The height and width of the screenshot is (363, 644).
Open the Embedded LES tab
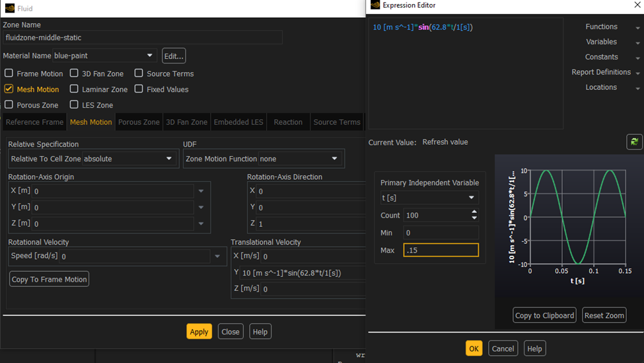pyautogui.click(x=238, y=122)
